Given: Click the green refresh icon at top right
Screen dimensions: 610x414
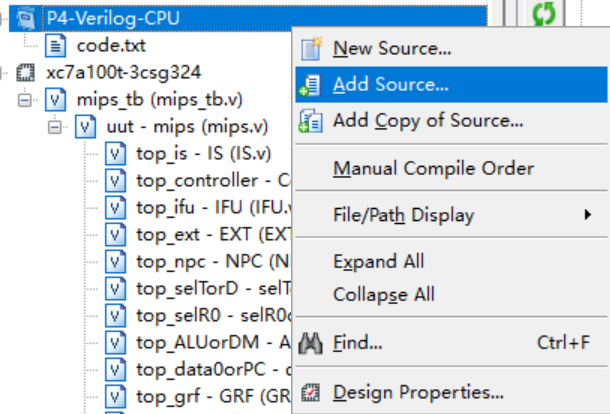Looking at the screenshot, I should pyautogui.click(x=548, y=15).
